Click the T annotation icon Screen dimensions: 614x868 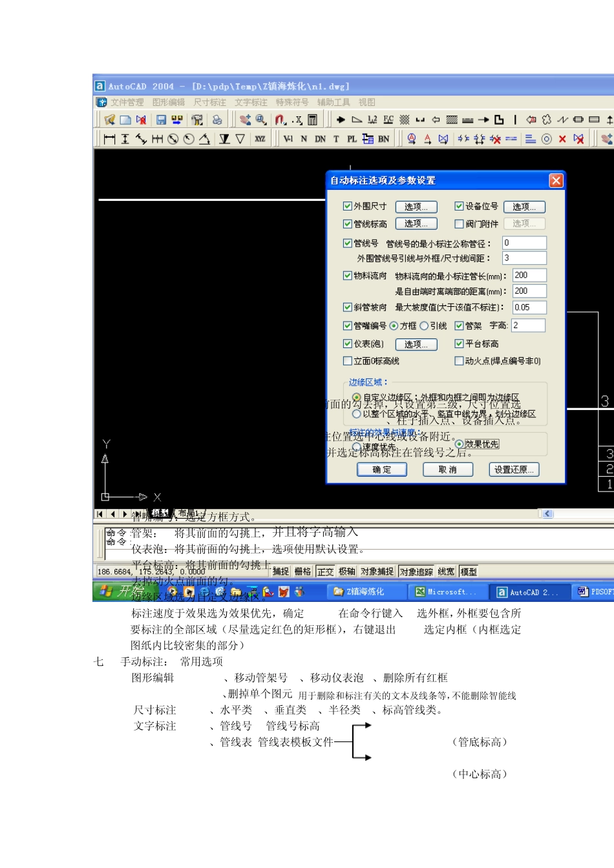[x=336, y=139]
